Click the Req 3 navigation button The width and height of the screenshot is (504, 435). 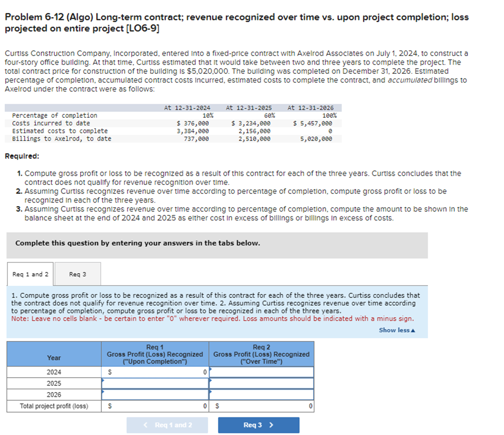click(x=258, y=425)
